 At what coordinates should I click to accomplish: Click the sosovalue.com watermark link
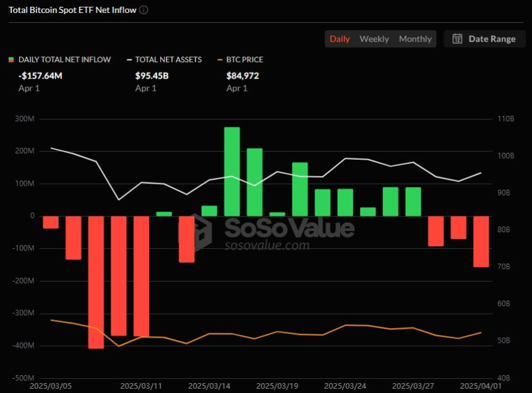(267, 245)
